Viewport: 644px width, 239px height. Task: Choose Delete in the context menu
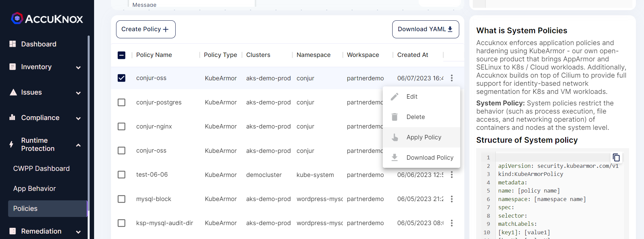pyautogui.click(x=415, y=117)
